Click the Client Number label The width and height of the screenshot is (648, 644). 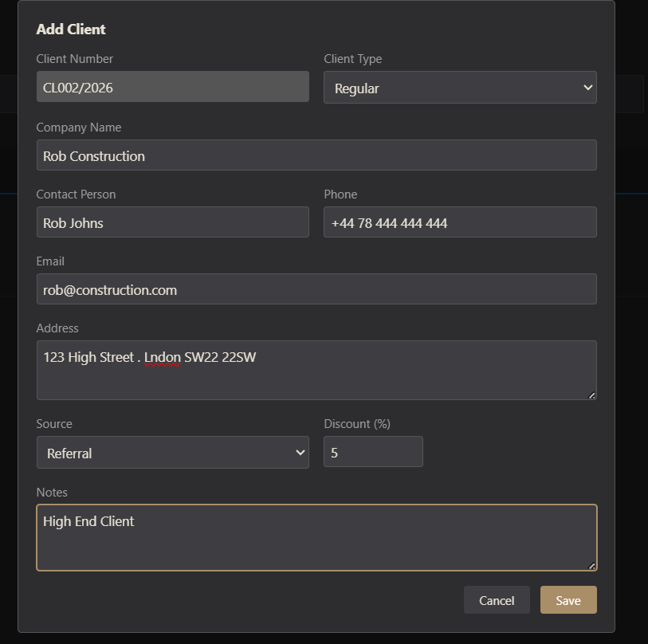tap(74, 58)
